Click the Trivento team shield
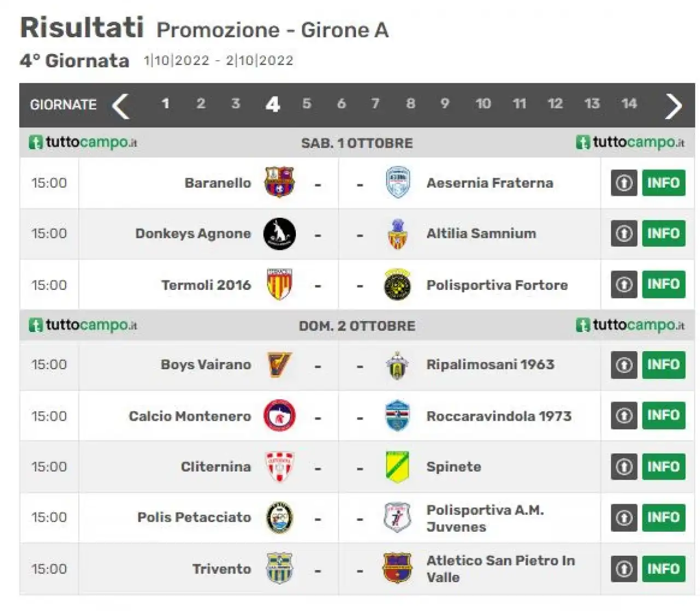Screen dimensions: 700x611 pos(279,568)
